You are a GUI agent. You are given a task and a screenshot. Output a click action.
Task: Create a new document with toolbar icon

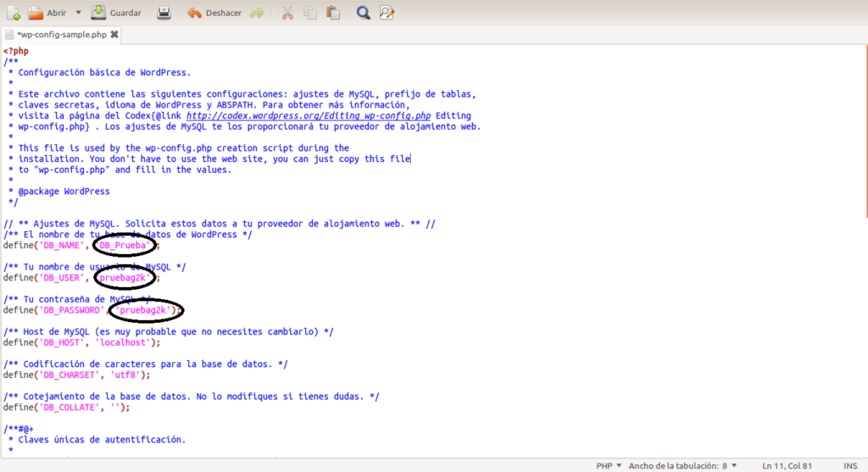coord(13,12)
